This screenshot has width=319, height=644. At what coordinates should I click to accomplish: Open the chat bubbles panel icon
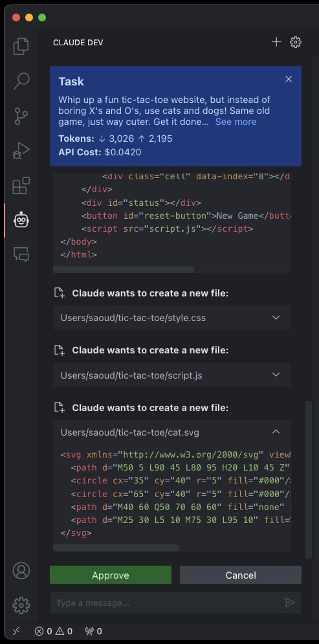pyautogui.click(x=21, y=254)
